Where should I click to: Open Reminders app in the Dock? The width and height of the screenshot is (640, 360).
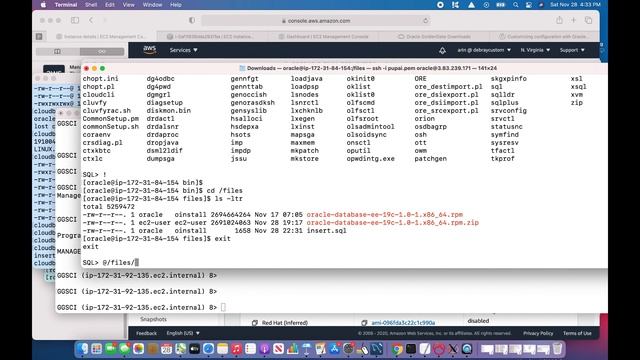click(x=250, y=349)
